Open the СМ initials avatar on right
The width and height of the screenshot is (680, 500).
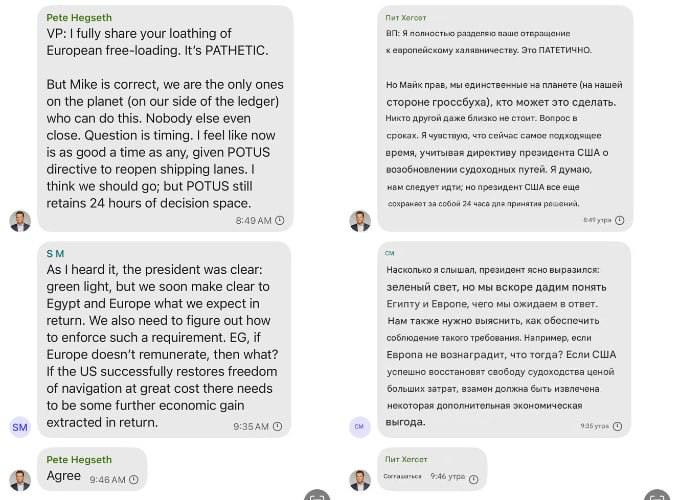[360, 427]
